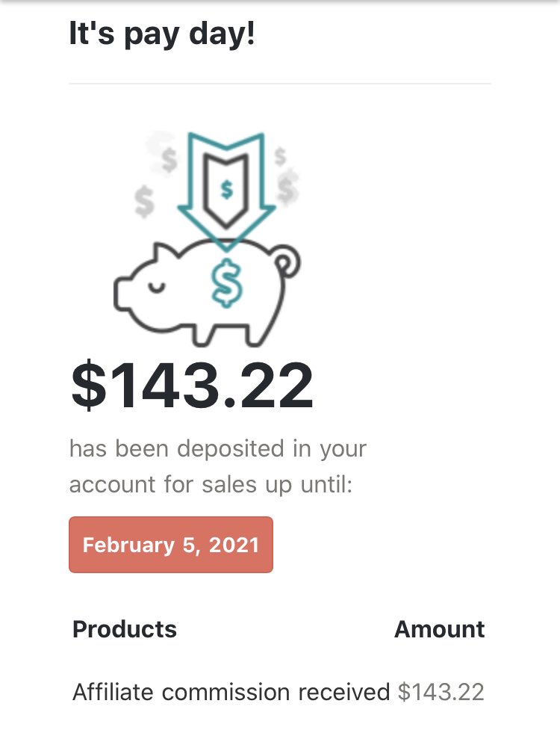This screenshot has height=739, width=560.
Task: Click the "has been deposited in your" text
Action: tap(217, 448)
